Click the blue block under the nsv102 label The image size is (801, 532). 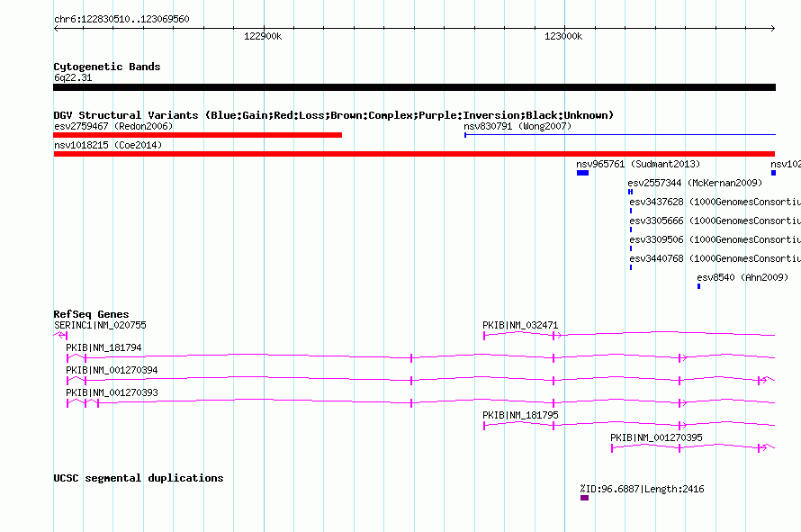773,173
